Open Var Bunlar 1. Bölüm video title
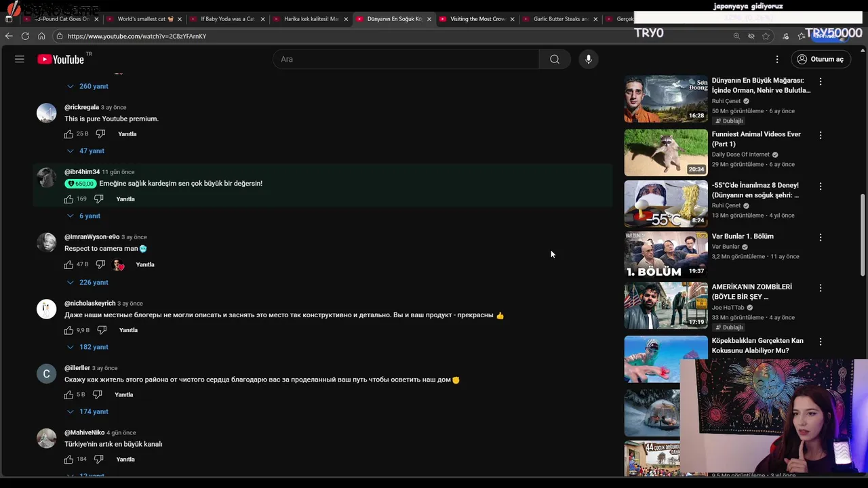This screenshot has width=868, height=488. (743, 237)
